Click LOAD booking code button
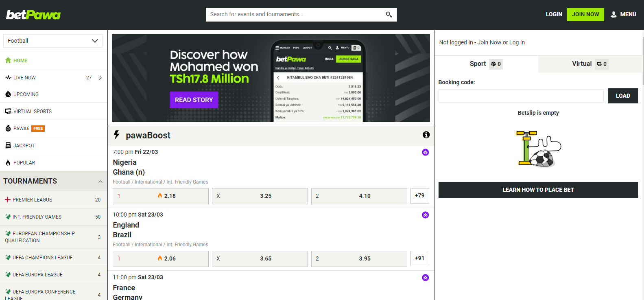This screenshot has height=300, width=644. [623, 96]
